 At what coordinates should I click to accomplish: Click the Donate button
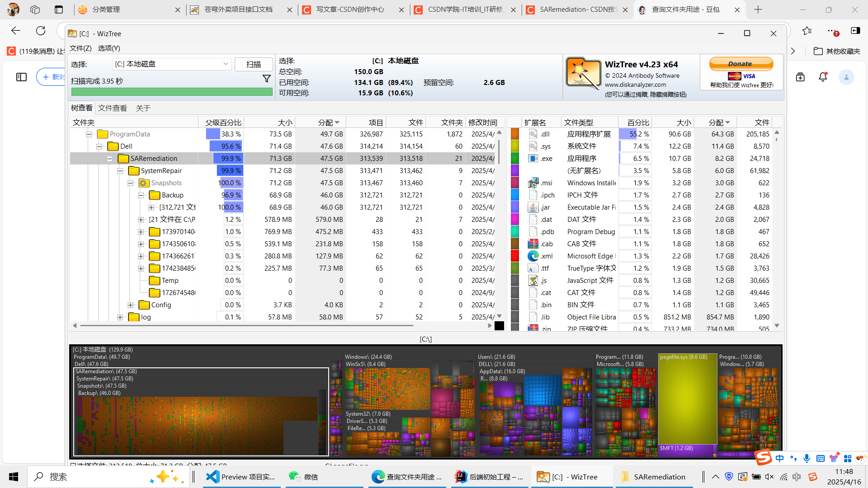pyautogui.click(x=741, y=64)
